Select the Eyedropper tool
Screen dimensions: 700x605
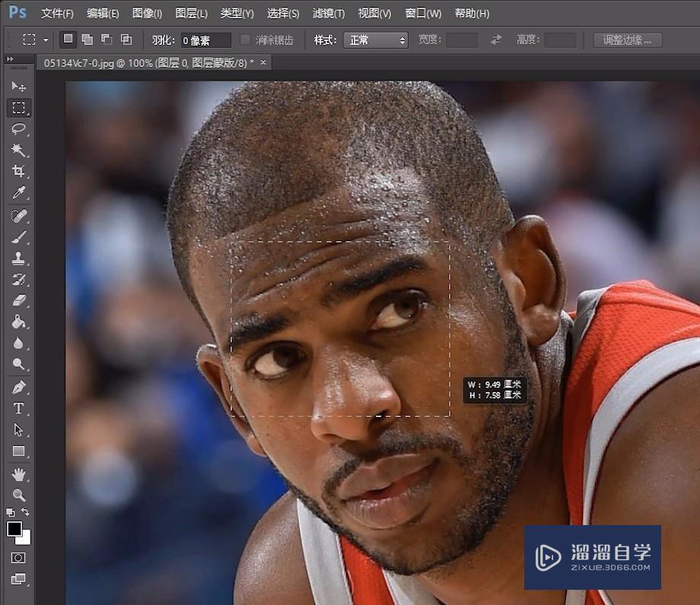click(x=18, y=193)
